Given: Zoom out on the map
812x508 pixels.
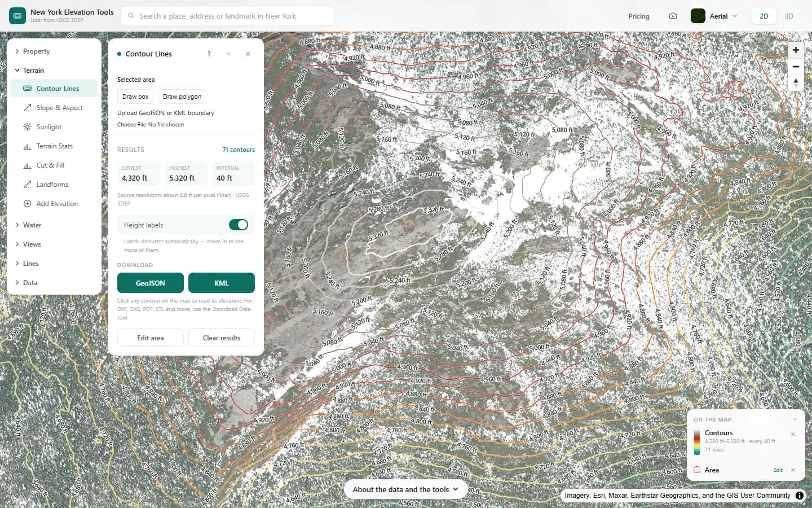Looking at the screenshot, I should point(796,67).
